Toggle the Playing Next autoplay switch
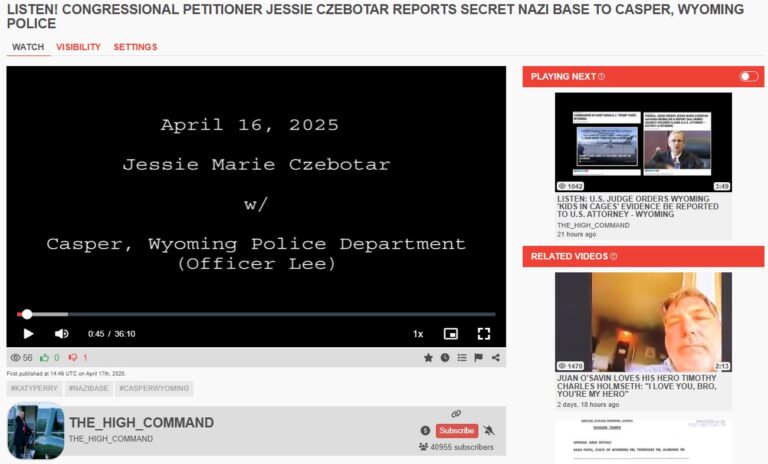The image size is (768, 464). (748, 76)
